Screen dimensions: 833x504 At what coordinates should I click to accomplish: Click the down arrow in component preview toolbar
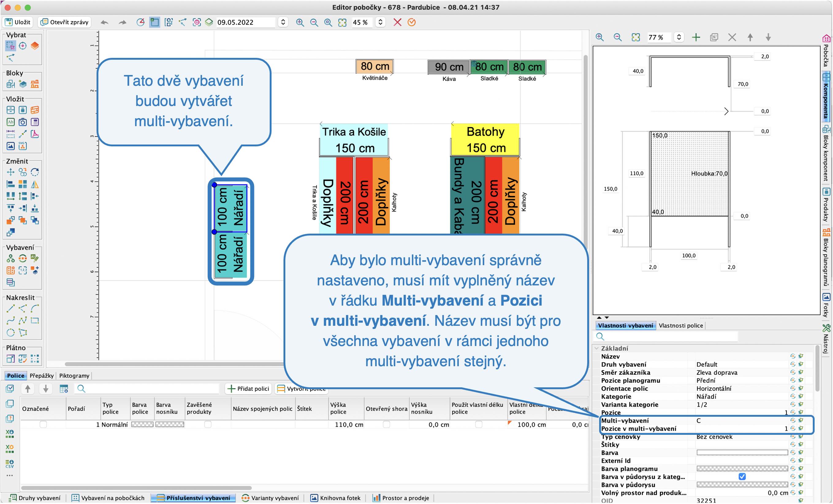coord(768,37)
